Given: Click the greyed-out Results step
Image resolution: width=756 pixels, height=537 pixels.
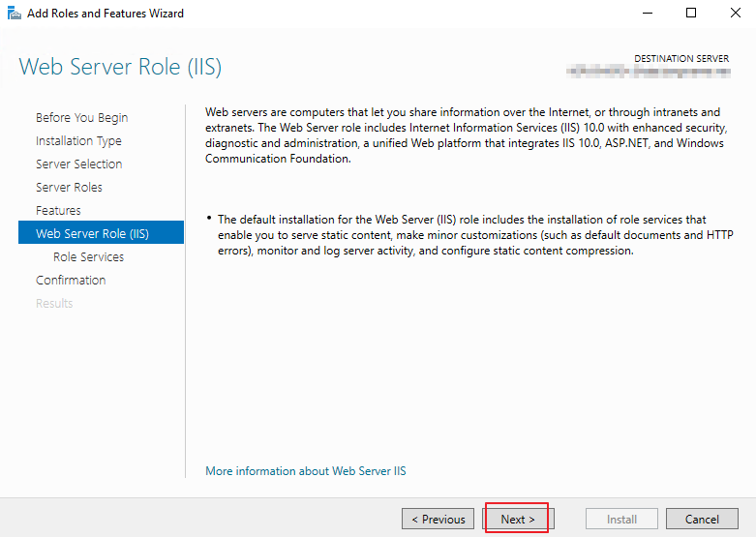Looking at the screenshot, I should [x=54, y=303].
